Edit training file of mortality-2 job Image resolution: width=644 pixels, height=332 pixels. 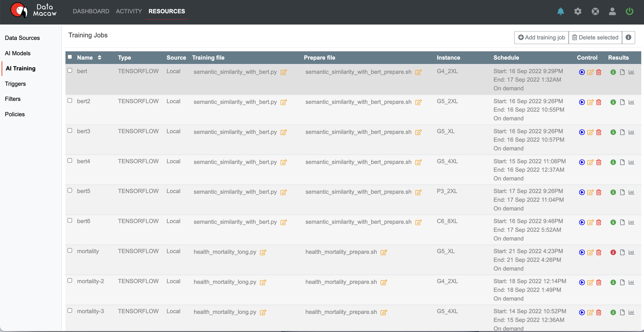pos(263,282)
